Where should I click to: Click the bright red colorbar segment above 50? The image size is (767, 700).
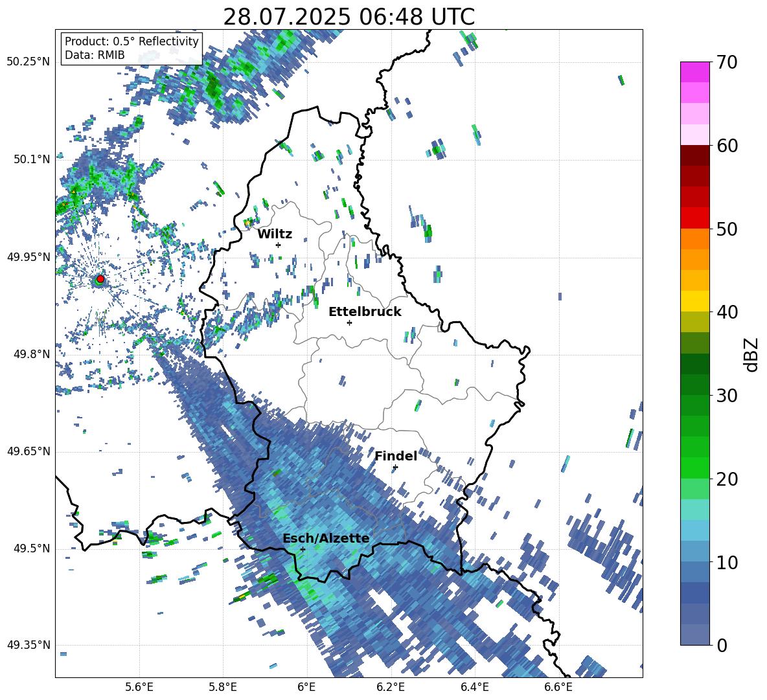694,218
